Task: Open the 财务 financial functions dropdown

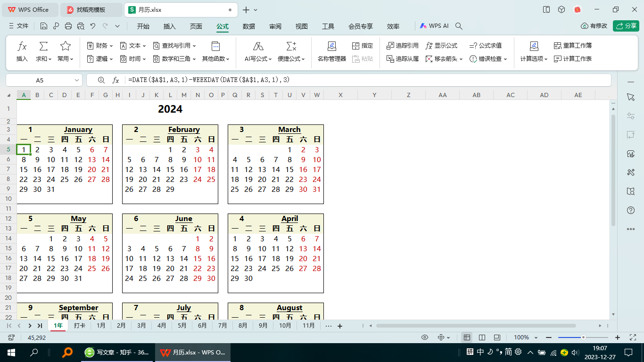Action: pyautogui.click(x=100, y=46)
